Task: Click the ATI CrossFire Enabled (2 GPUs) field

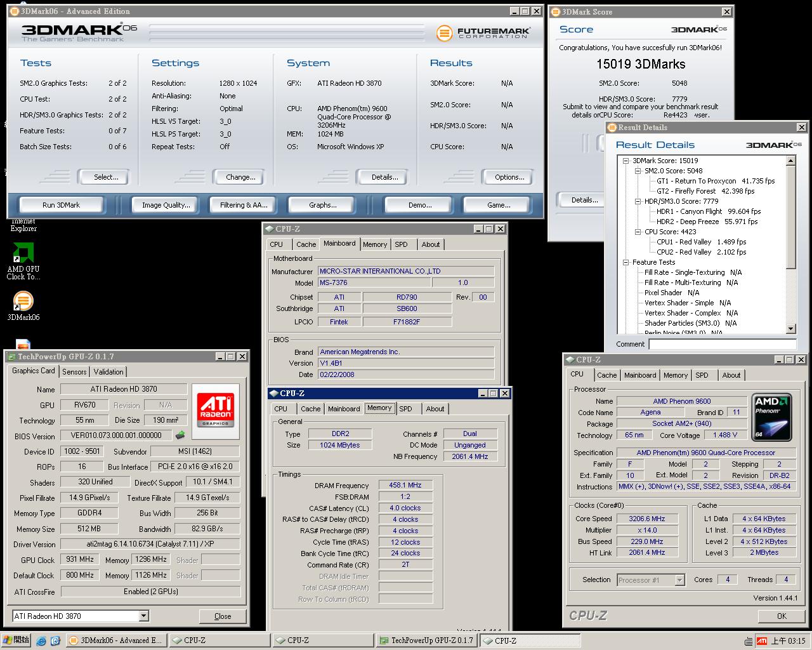Action: pos(151,592)
